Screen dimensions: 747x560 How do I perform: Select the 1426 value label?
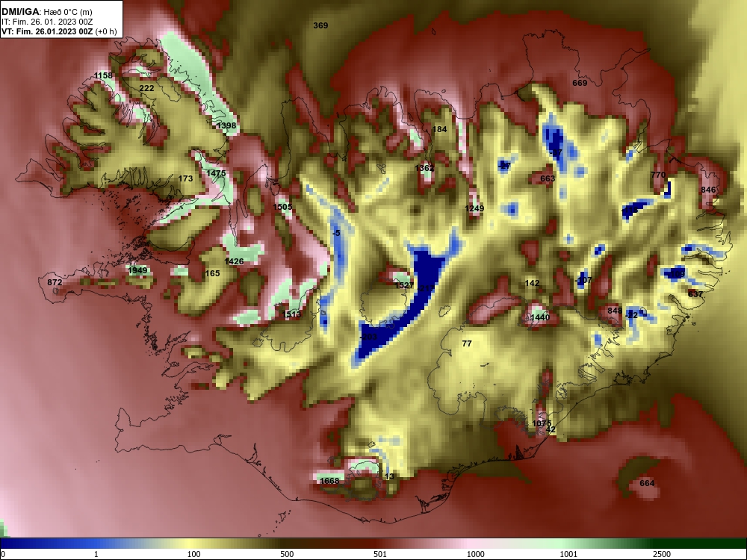(x=234, y=261)
